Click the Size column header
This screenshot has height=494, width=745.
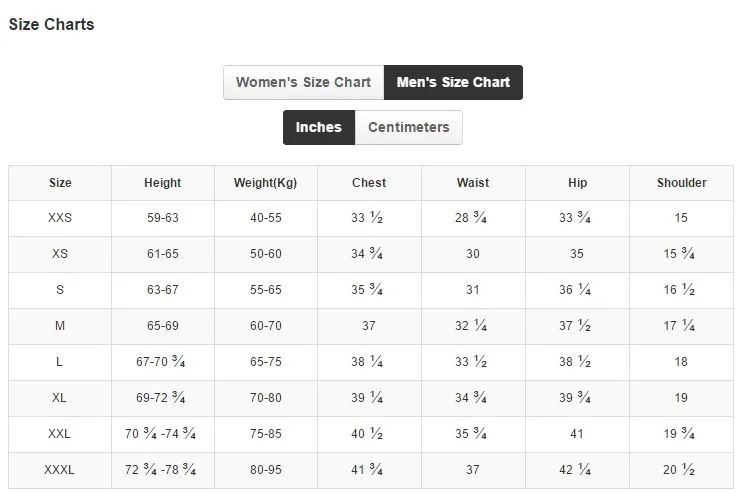point(60,183)
